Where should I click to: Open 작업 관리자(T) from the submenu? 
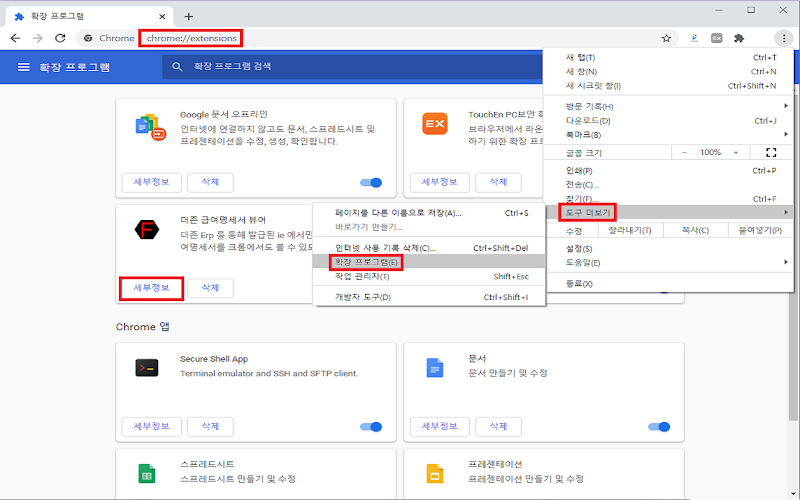pos(429,276)
